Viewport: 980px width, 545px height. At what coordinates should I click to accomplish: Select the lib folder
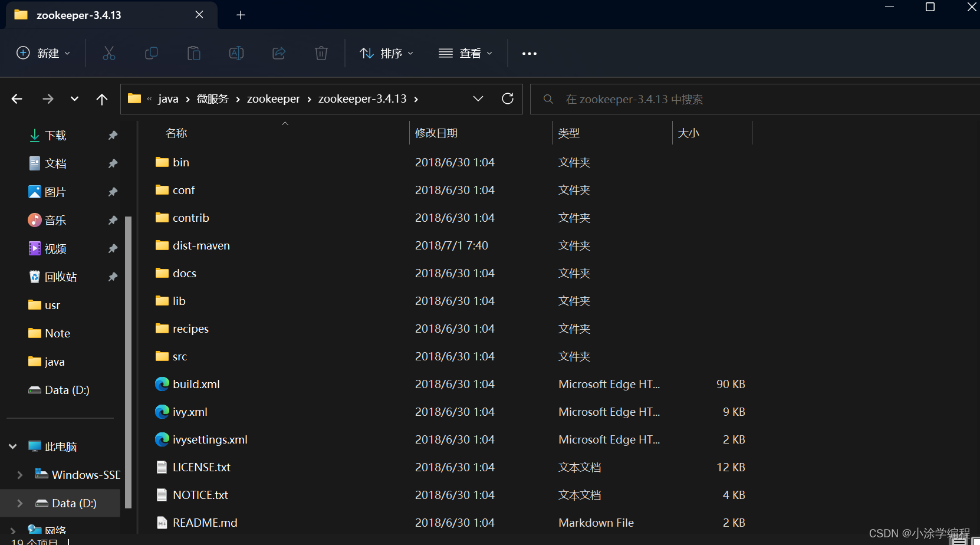pos(179,301)
